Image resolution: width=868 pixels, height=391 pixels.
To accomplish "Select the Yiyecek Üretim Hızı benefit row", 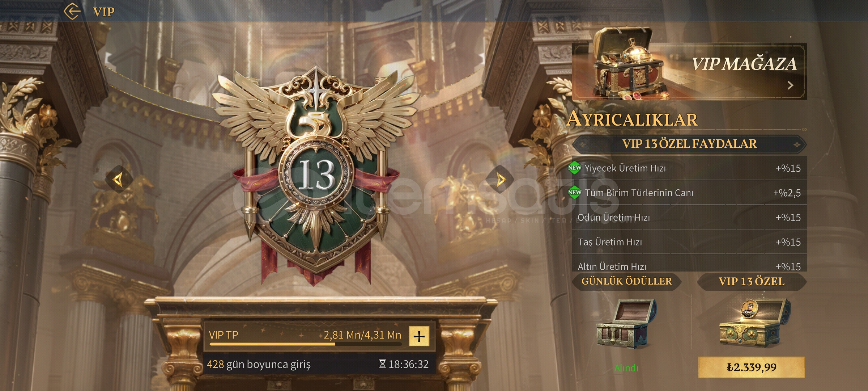I will pos(689,168).
